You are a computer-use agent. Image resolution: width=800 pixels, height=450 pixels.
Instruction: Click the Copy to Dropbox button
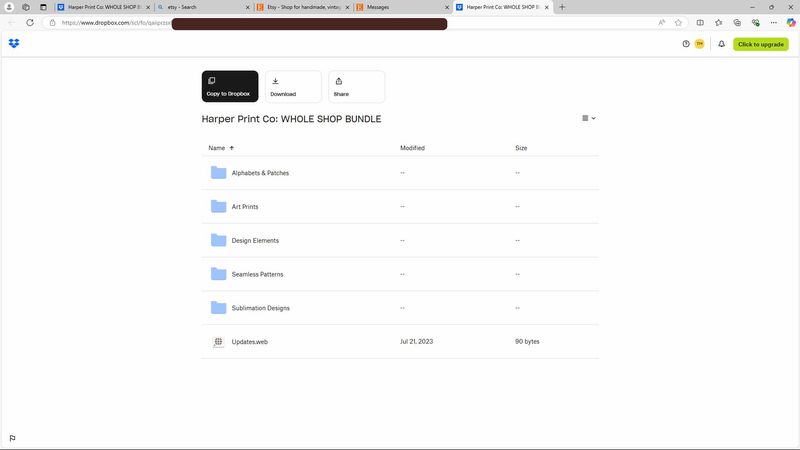coord(229,86)
